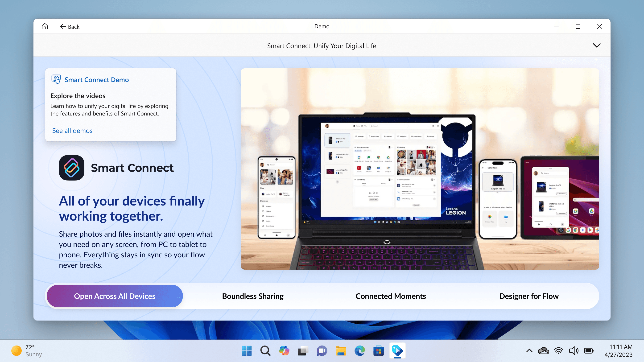Maximize the Demo window

578,26
